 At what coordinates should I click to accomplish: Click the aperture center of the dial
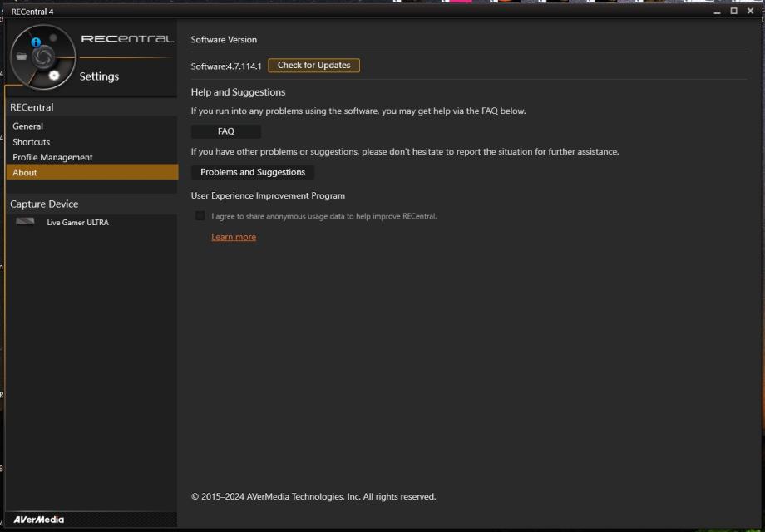43,57
